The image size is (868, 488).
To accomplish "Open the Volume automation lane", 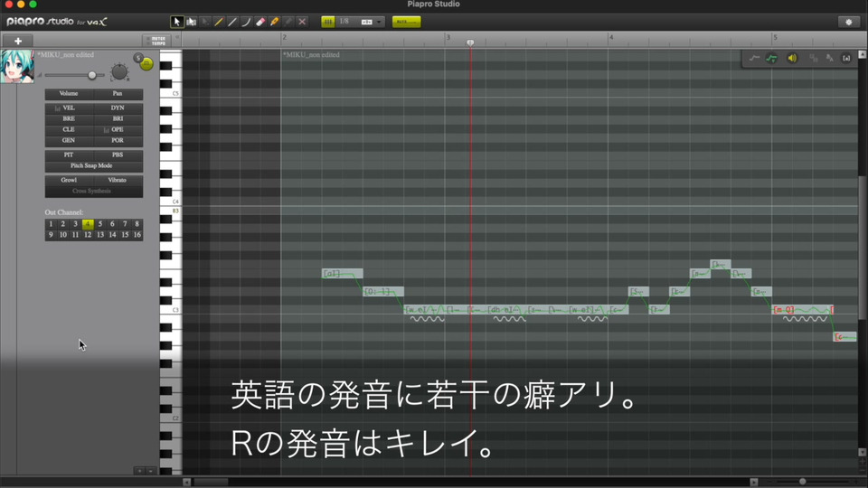I will click(x=69, y=93).
